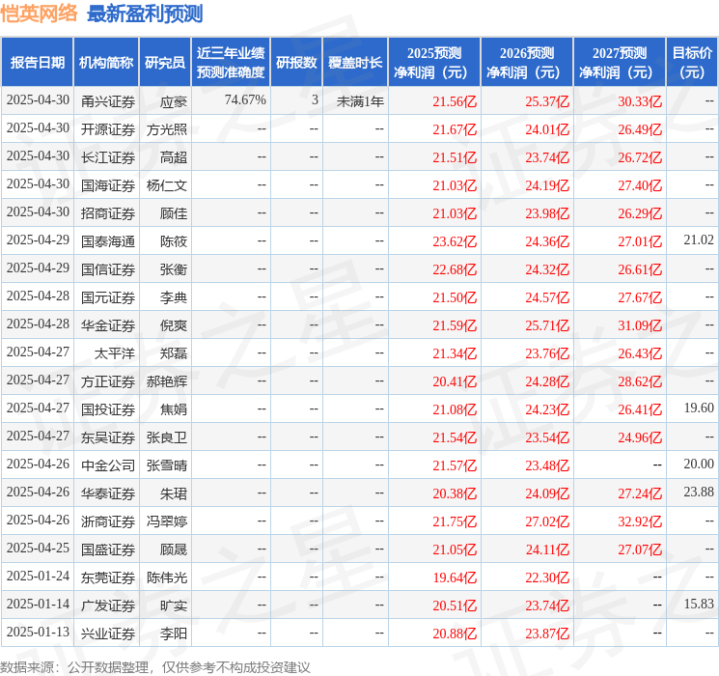
Task: Click 32.92亿 forecast value
Action: 640,521
